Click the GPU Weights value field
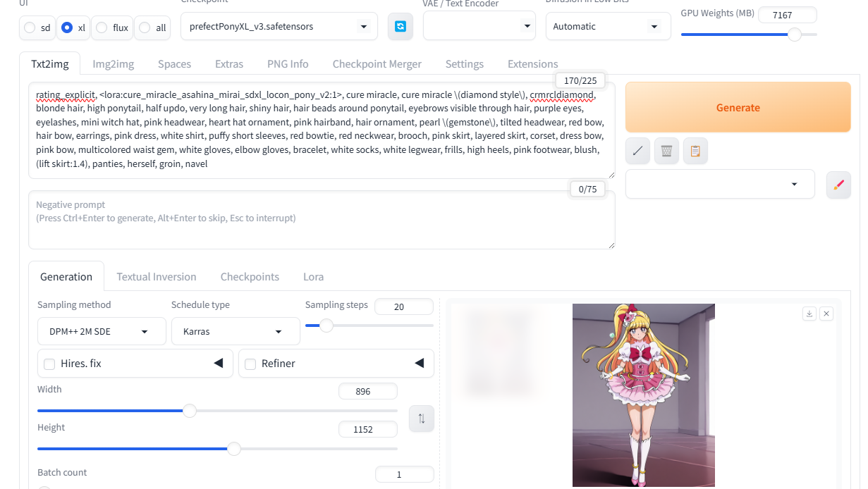The width and height of the screenshot is (868, 489). (788, 15)
